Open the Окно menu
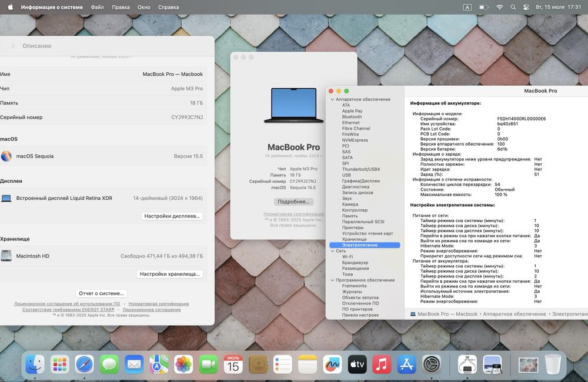Screen dimensions: 588x382 click(143, 7)
